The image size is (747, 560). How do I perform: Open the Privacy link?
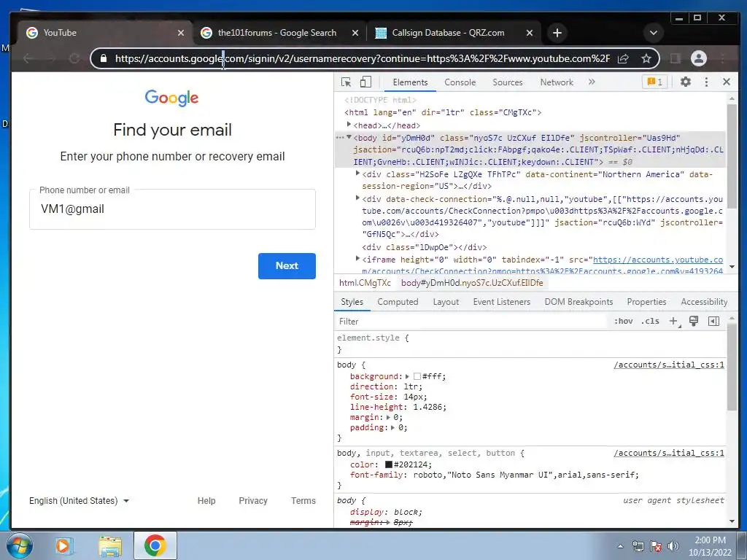pos(253,500)
